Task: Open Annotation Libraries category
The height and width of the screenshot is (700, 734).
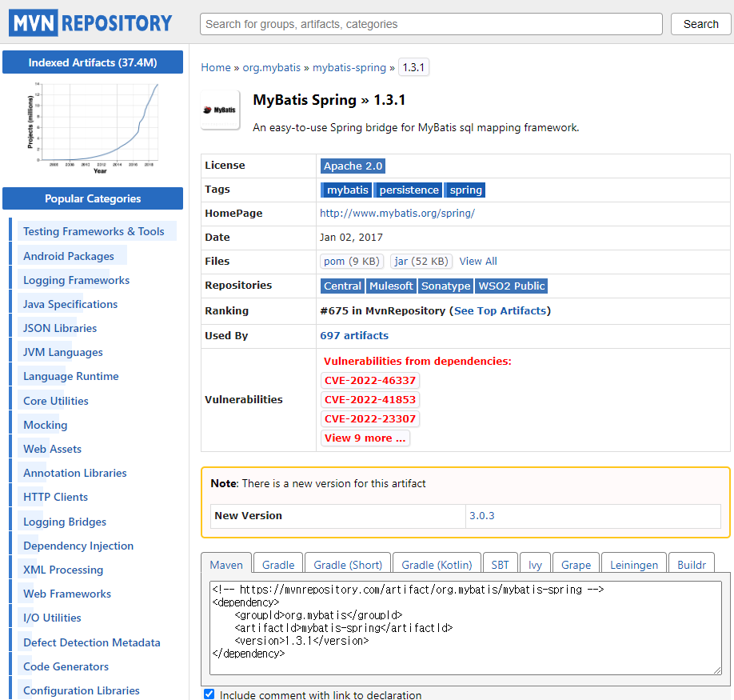Action: point(75,473)
